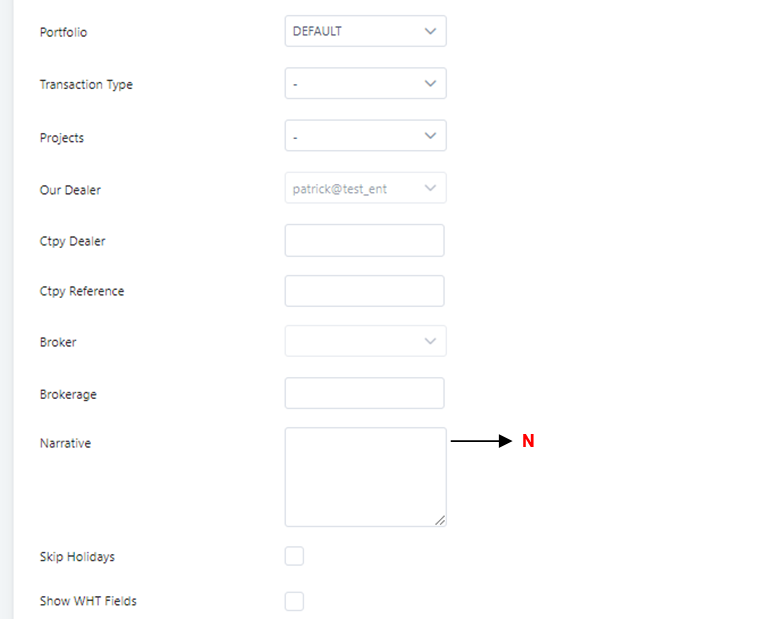Viewport: 769px width, 622px height.
Task: Focus the Ctpy Dealer text field
Action: click(364, 241)
